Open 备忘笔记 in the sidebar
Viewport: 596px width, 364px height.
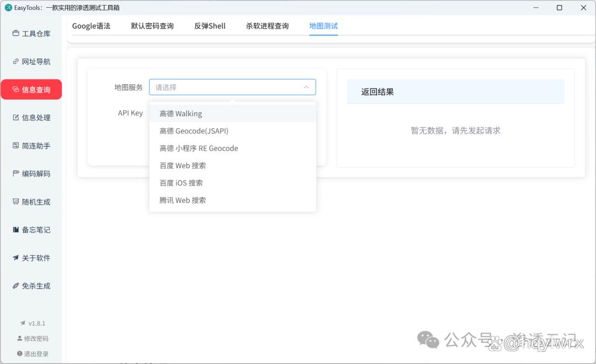click(31, 230)
